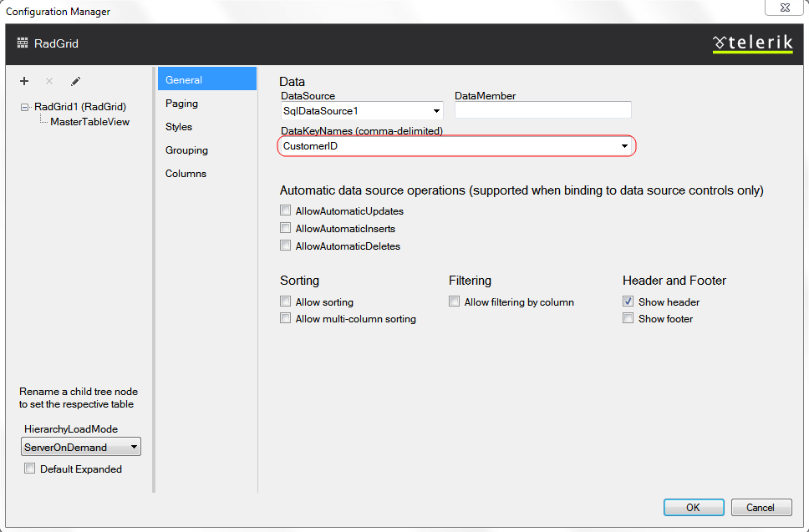Screen dimensions: 809x532
Task: Select MasterTableView tree node
Action: (89, 122)
